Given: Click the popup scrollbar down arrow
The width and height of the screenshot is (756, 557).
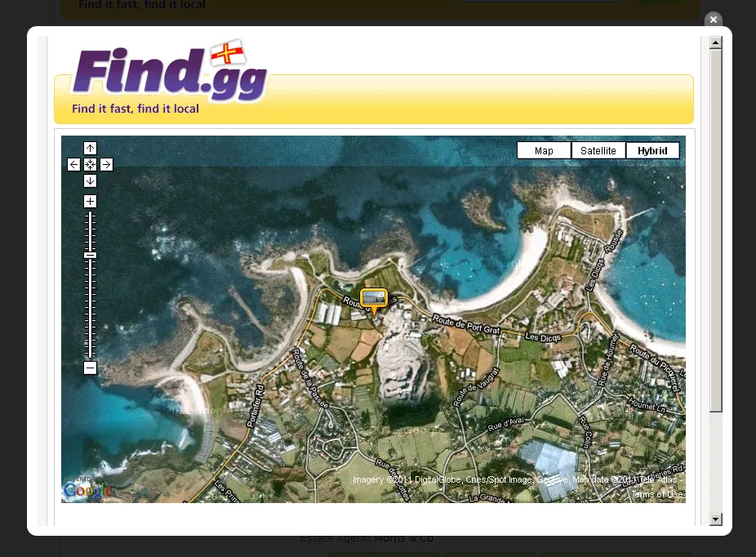Looking at the screenshot, I should coord(715,519).
